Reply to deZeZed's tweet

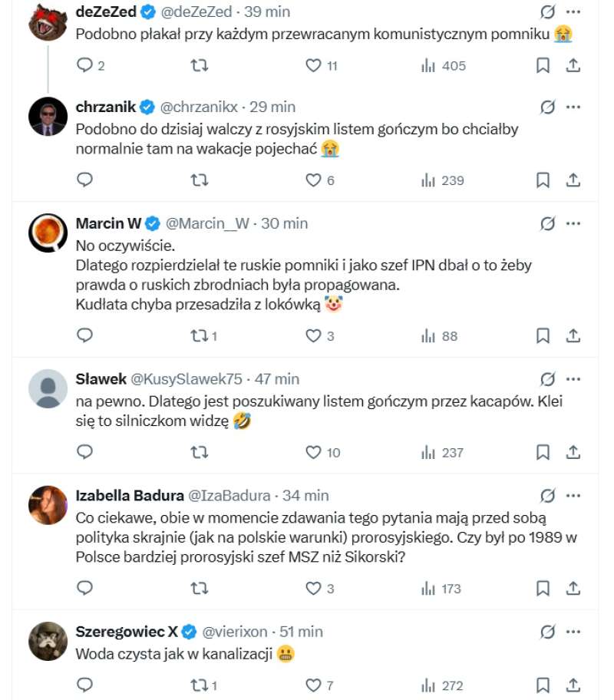(85, 66)
